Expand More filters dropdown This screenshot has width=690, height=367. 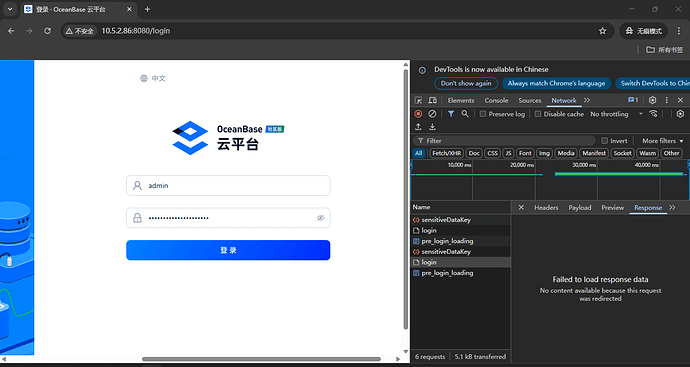point(663,141)
